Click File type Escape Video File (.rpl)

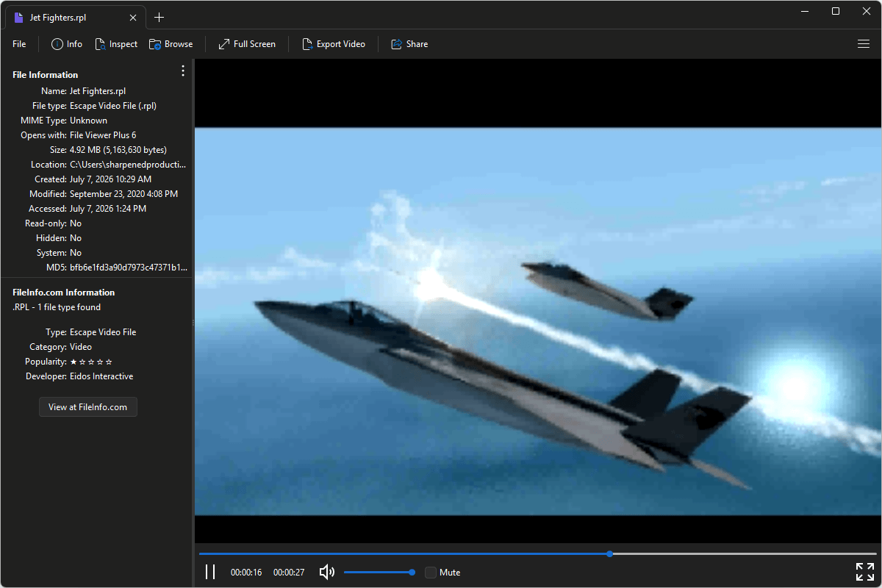(x=113, y=106)
